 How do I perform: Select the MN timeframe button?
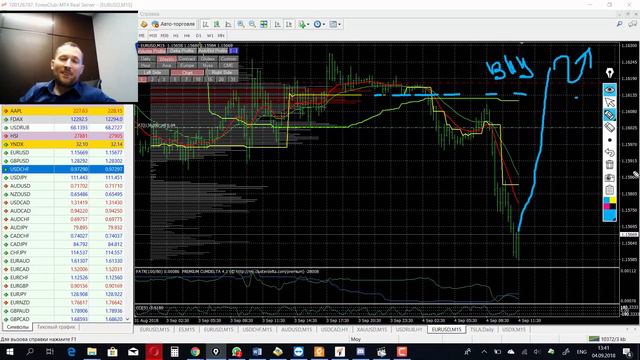221,36
